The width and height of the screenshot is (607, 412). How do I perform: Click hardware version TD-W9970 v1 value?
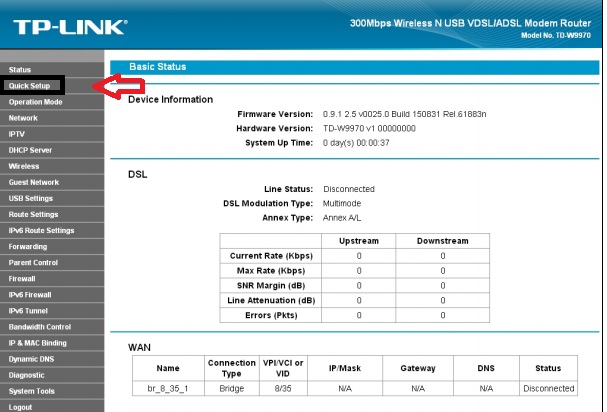[x=369, y=129]
